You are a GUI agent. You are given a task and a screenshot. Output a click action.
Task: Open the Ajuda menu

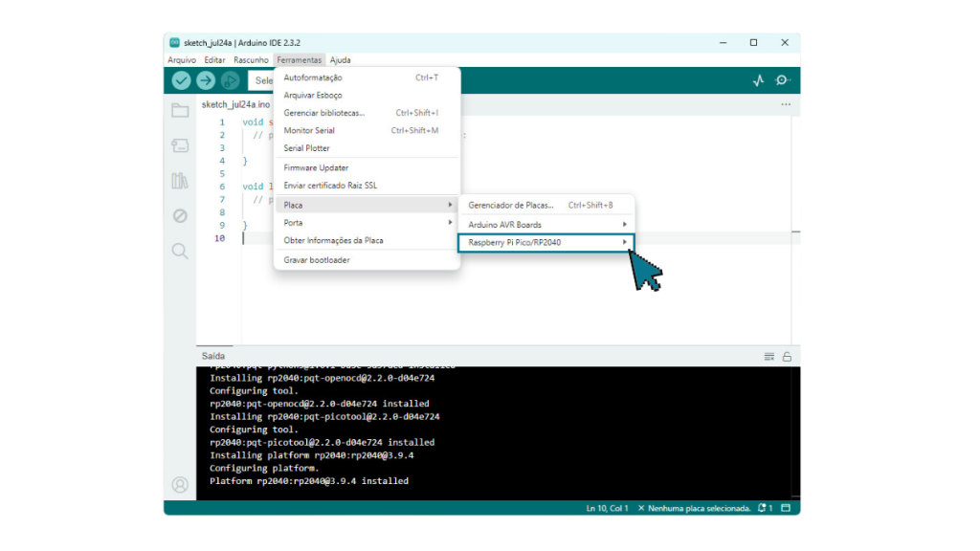point(340,60)
